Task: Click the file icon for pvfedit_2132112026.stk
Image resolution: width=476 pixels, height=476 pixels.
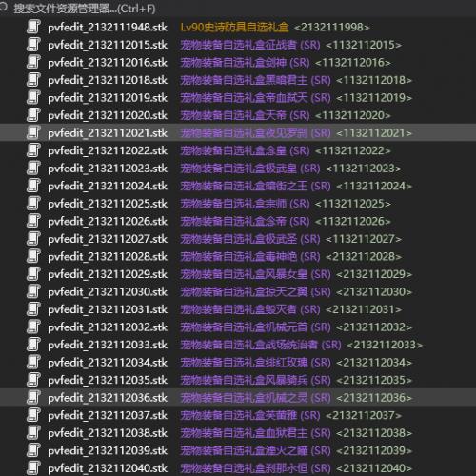Action: point(33,221)
